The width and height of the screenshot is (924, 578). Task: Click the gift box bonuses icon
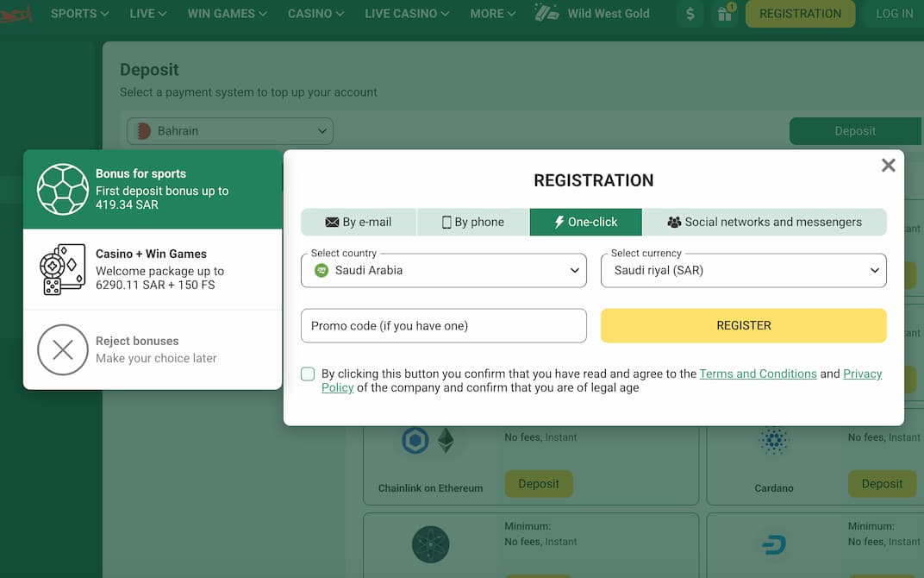coord(725,14)
